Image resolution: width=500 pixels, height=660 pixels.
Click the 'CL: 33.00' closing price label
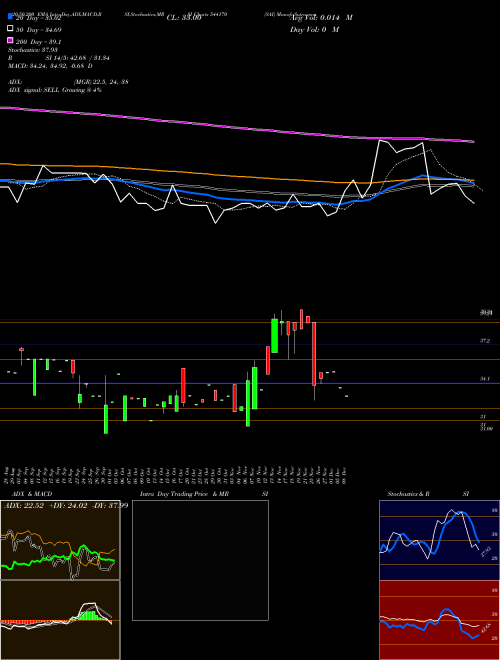184,18
